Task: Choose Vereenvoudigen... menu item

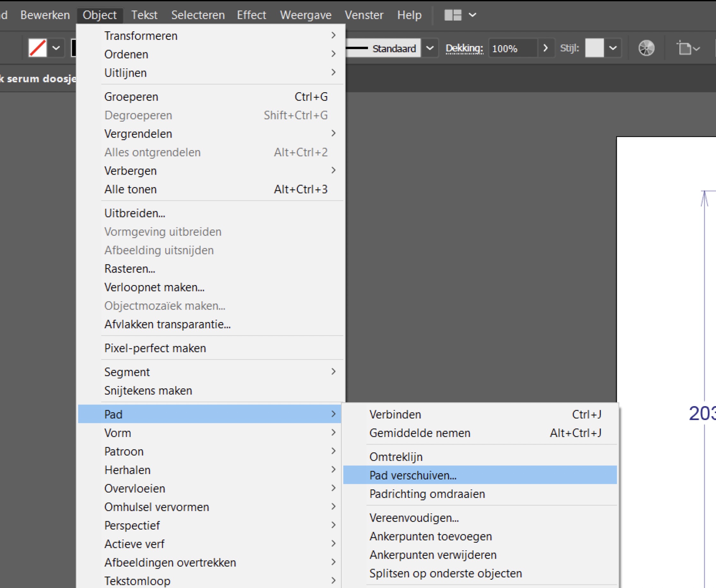Action: [x=480, y=518]
